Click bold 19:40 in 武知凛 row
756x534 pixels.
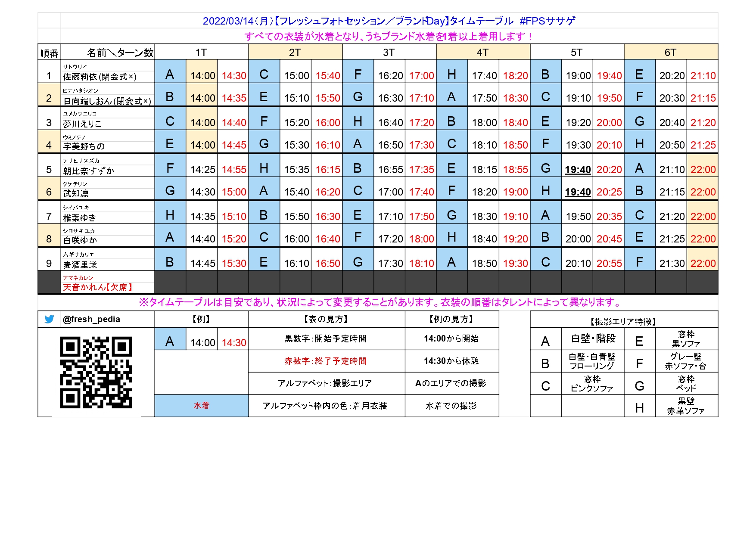578,192
